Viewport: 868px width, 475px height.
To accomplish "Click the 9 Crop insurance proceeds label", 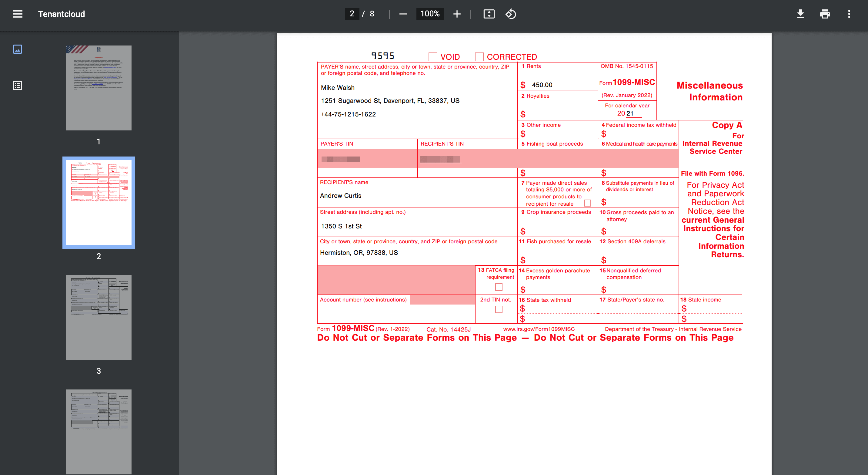I will (x=556, y=212).
